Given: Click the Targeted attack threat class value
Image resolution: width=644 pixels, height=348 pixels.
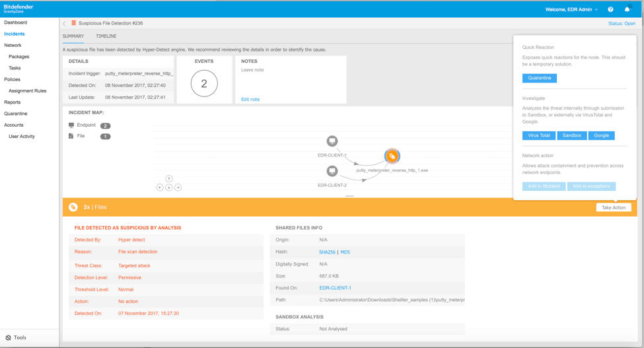Looking at the screenshot, I should point(134,266).
